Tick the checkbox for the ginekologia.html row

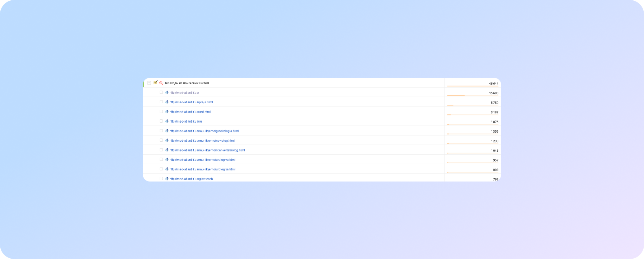161,131
